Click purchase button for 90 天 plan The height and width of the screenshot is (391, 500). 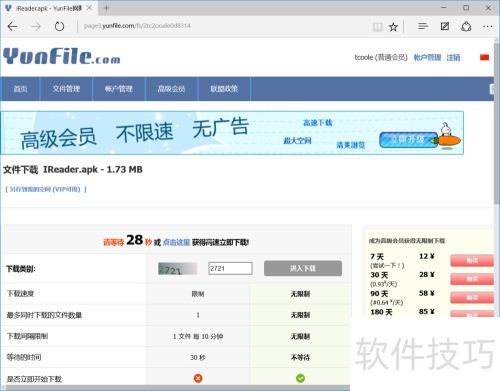[472, 297]
